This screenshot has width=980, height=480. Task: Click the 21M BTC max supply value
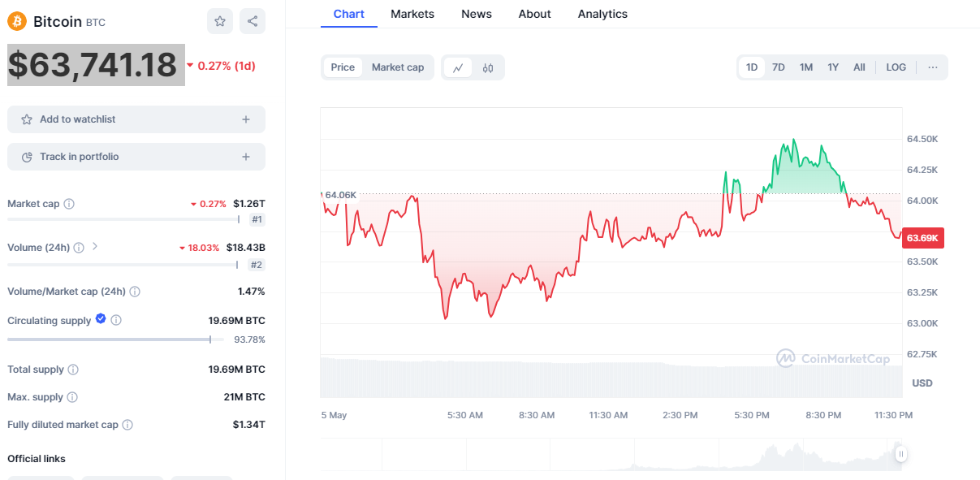coord(244,397)
